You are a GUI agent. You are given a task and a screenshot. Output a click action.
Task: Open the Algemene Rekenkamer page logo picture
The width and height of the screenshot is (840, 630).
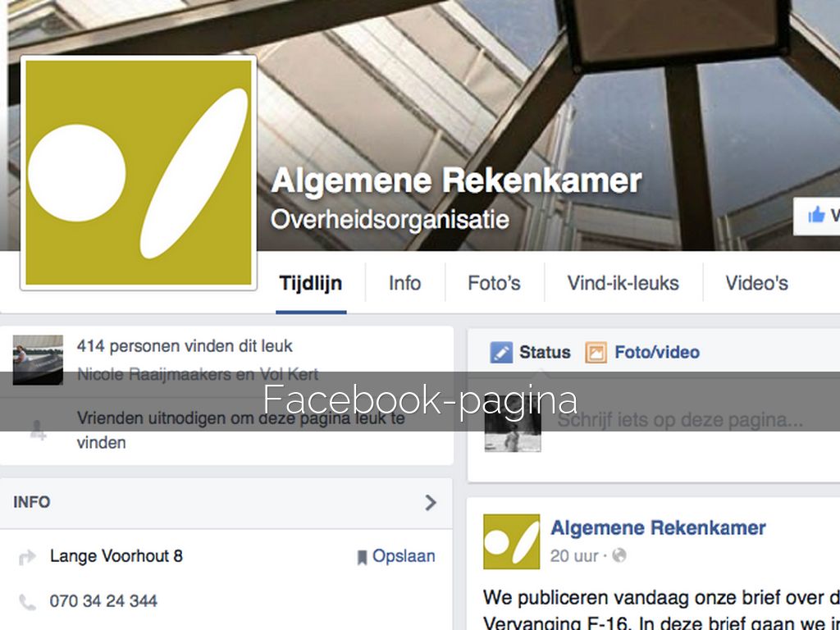tap(139, 173)
